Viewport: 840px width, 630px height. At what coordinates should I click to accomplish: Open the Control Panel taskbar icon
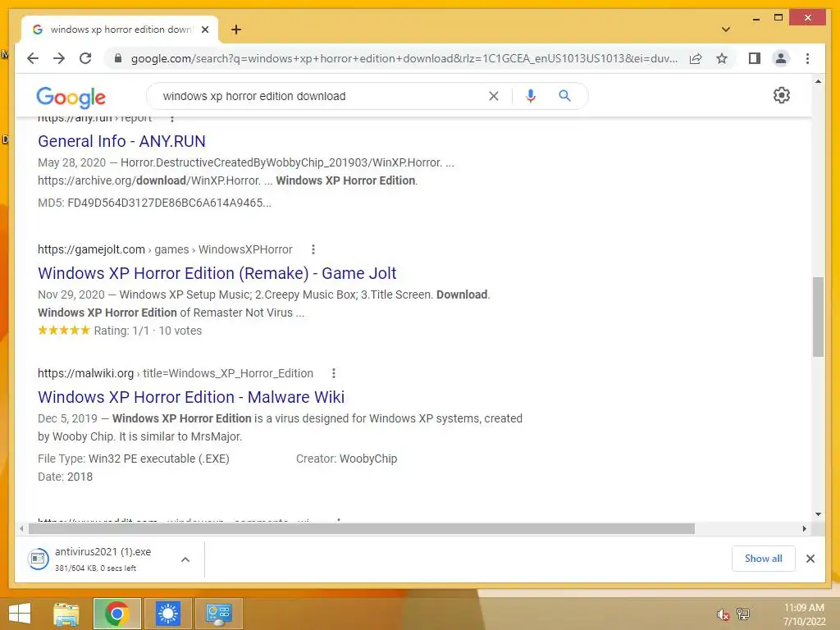[x=218, y=614]
